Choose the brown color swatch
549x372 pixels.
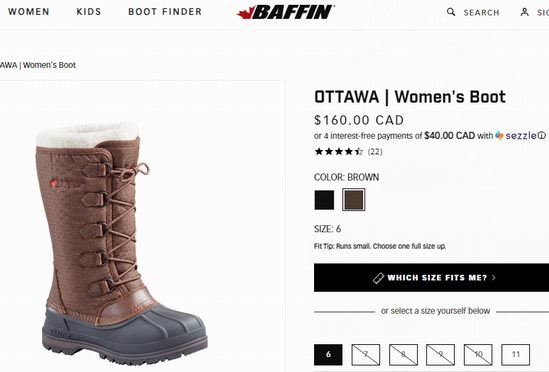click(x=354, y=200)
